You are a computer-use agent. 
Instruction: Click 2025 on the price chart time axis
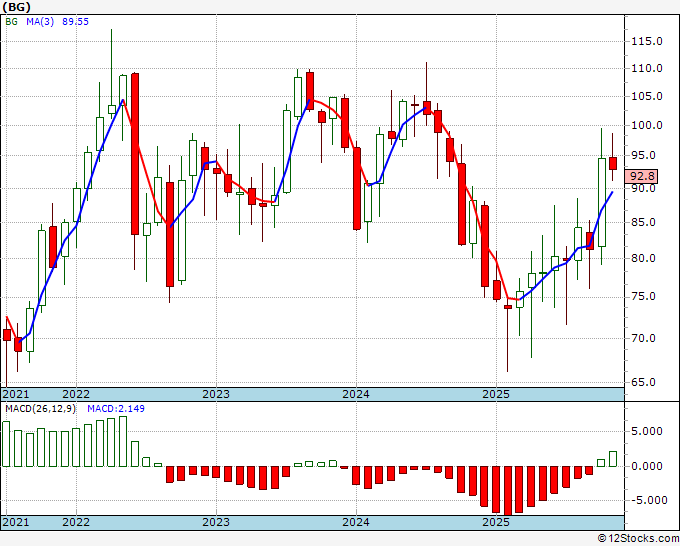tap(496, 394)
